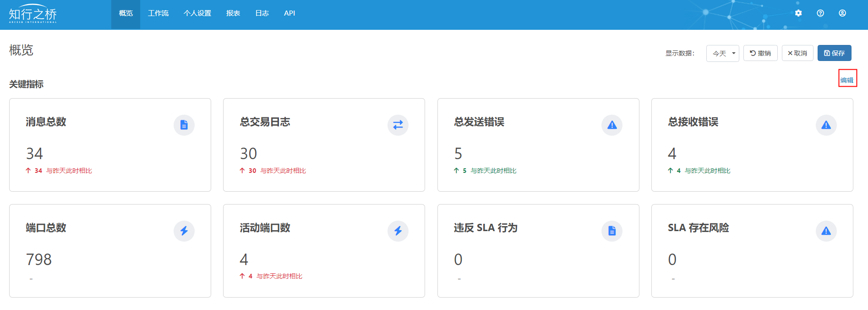Click the 总发送错误 card title

coord(479,122)
